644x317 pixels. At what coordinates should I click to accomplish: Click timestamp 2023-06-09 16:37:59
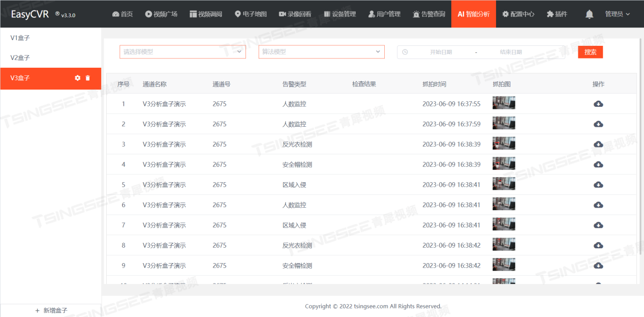[x=451, y=124]
